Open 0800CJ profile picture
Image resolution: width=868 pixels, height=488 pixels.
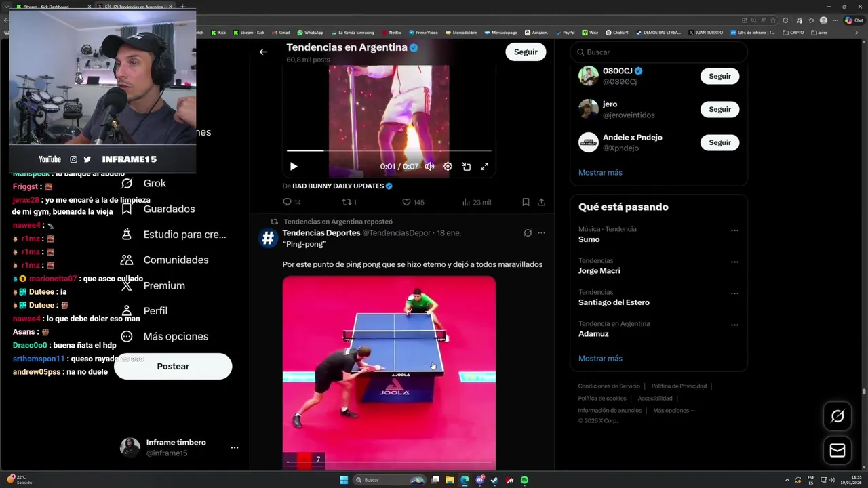pyautogui.click(x=588, y=76)
